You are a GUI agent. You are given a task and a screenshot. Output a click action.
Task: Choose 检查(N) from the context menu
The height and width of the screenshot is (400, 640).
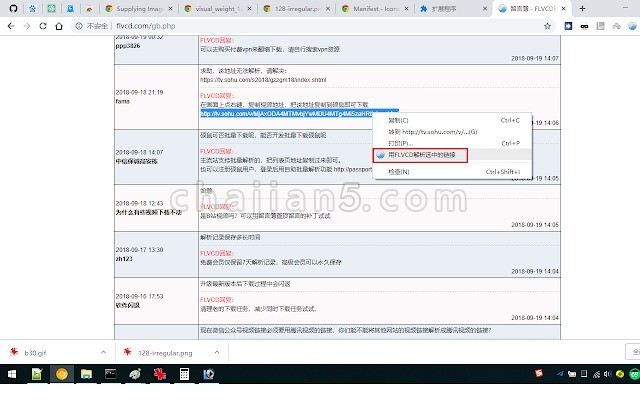(x=452, y=172)
